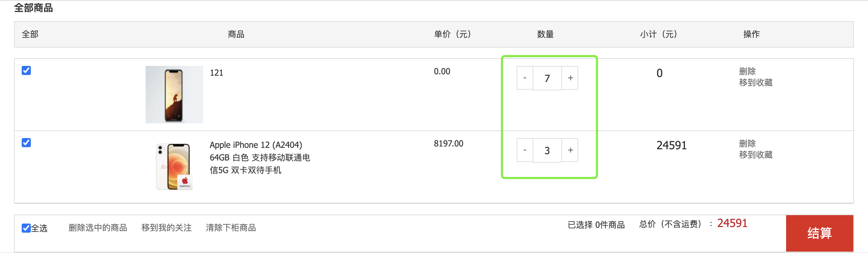The width and height of the screenshot is (868, 253).
Task: Increase quantity of item 121
Action: pos(570,78)
